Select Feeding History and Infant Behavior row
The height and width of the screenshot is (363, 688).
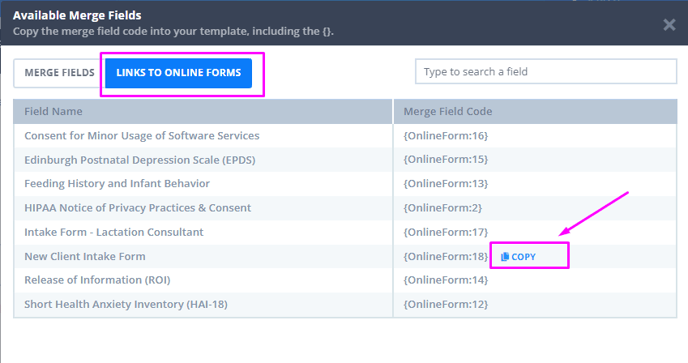coord(345,183)
